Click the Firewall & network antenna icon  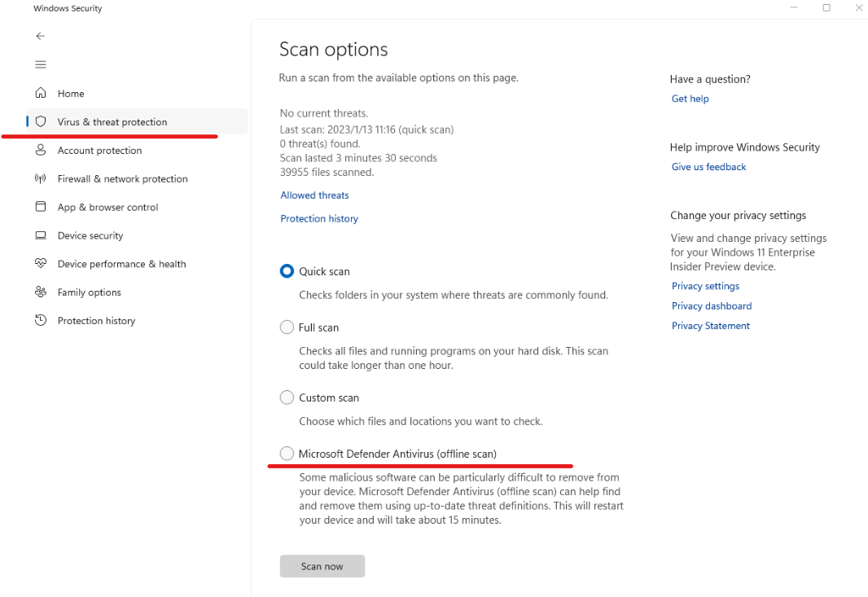click(x=41, y=178)
